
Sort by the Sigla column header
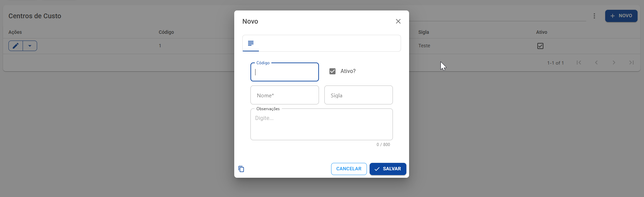(424, 32)
